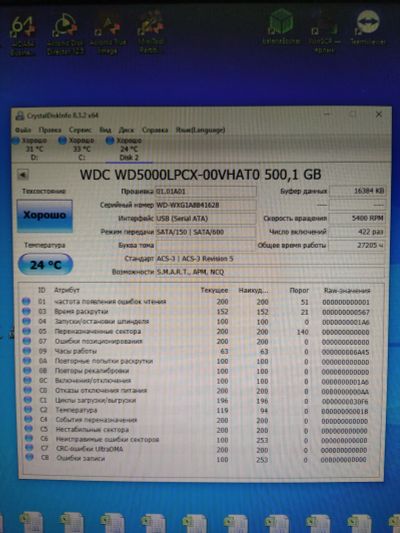Click the Атрибут column header

pyautogui.click(x=67, y=290)
